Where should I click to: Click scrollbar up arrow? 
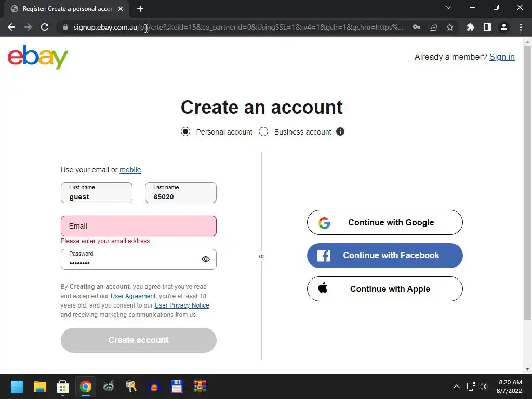pyautogui.click(x=527, y=42)
